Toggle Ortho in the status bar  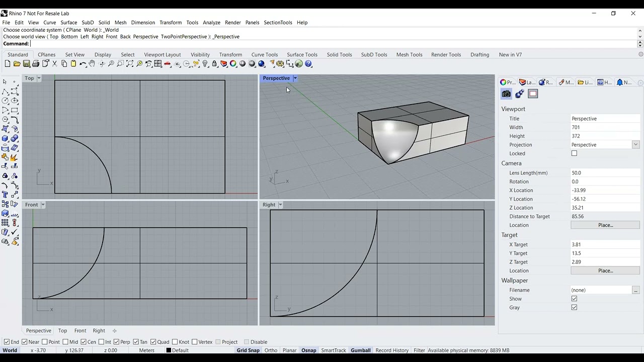click(x=271, y=350)
